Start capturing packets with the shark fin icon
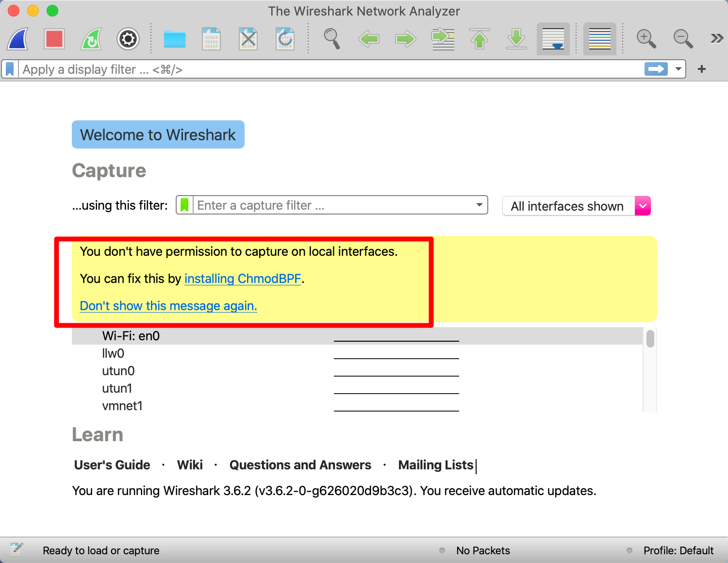Image resolution: width=728 pixels, height=563 pixels. click(18, 38)
